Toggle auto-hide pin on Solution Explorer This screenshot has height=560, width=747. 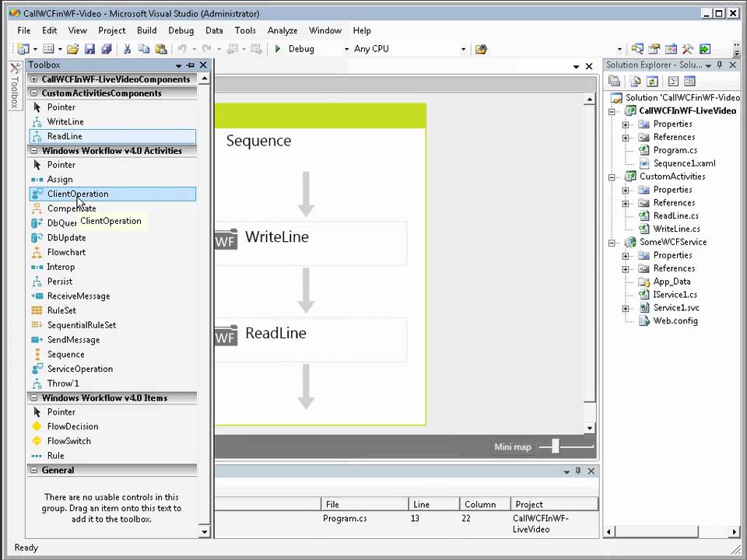(720, 65)
